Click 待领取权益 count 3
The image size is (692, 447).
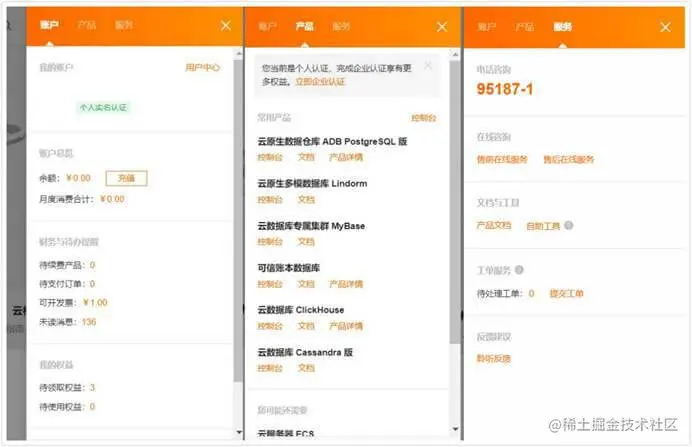[92, 387]
